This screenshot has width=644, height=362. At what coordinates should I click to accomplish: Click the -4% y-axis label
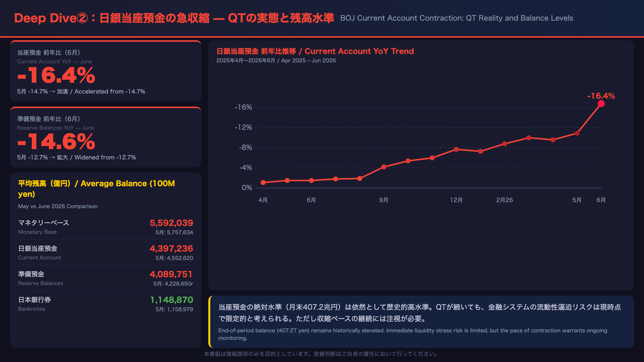246,168
